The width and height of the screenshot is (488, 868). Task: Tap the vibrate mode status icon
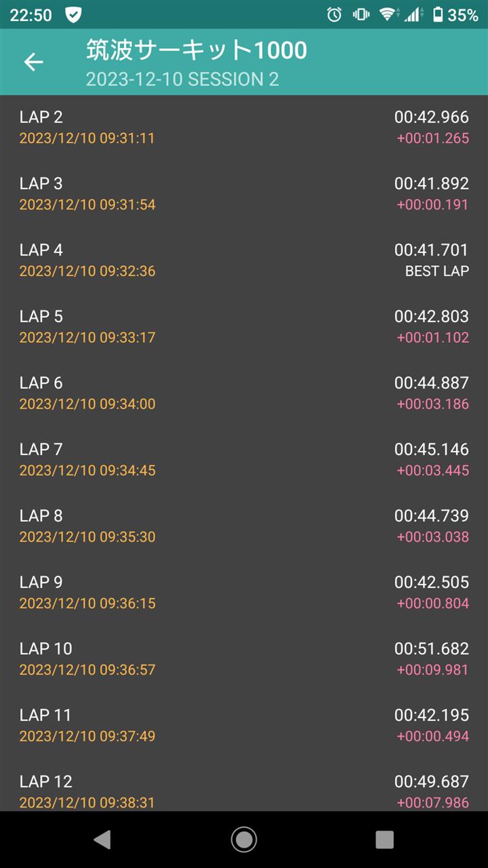pos(361,14)
